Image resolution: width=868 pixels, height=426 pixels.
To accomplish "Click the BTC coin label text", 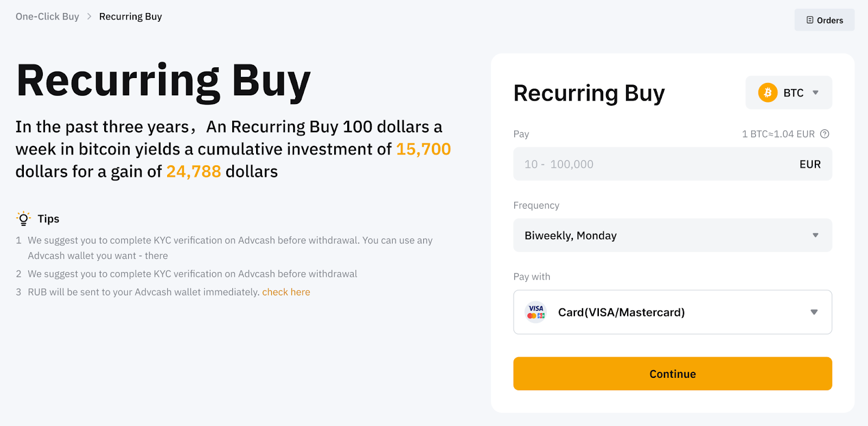I will coord(793,93).
